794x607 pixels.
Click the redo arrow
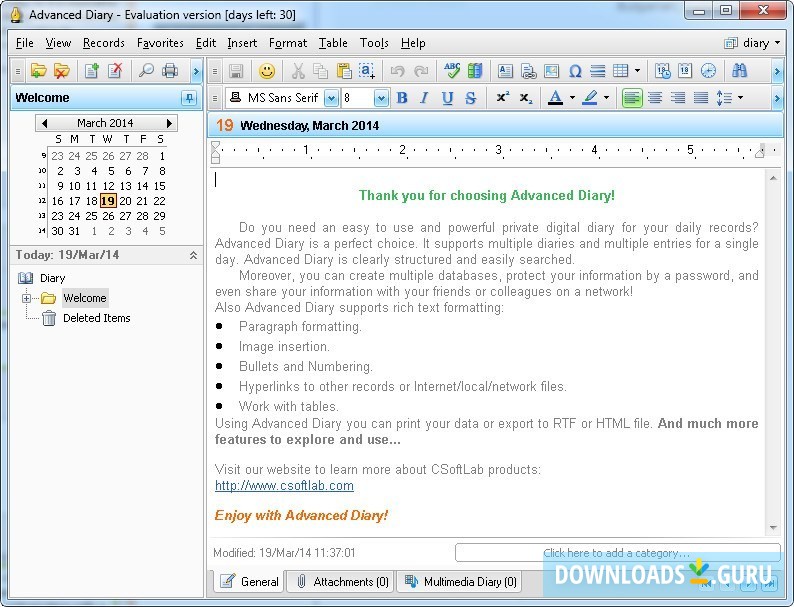coord(421,71)
